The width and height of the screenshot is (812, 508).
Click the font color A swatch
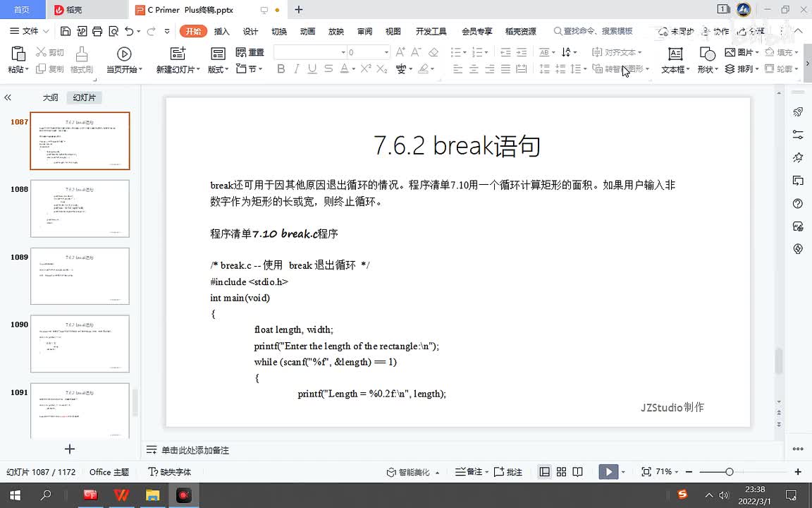point(344,68)
